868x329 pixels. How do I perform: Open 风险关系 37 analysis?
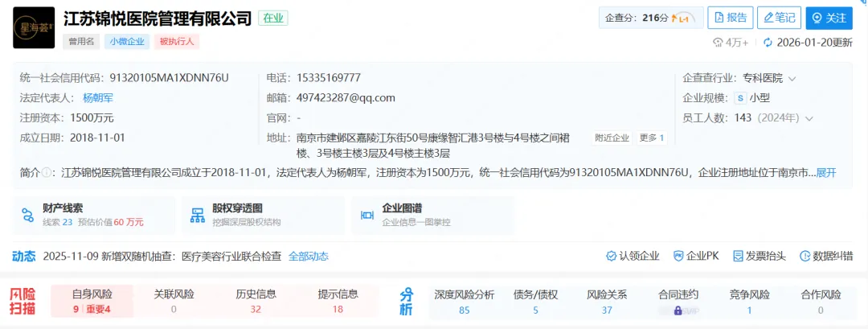pos(607,302)
